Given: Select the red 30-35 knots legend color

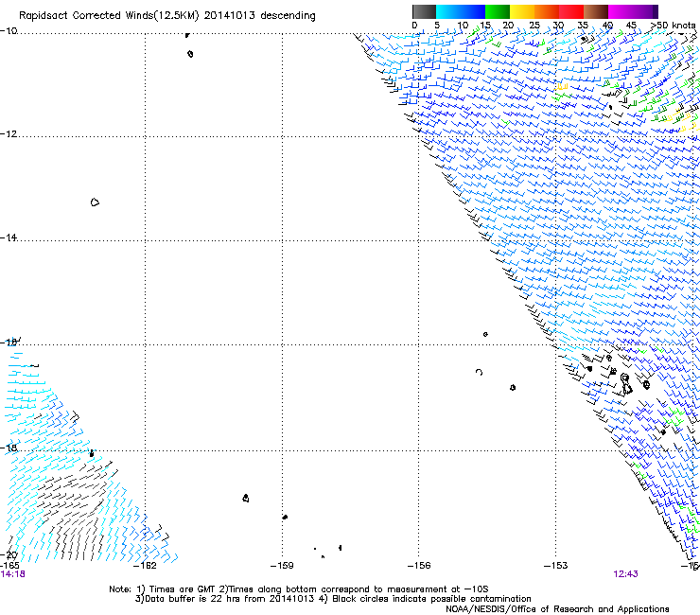Looking at the screenshot, I should pyautogui.click(x=571, y=11).
